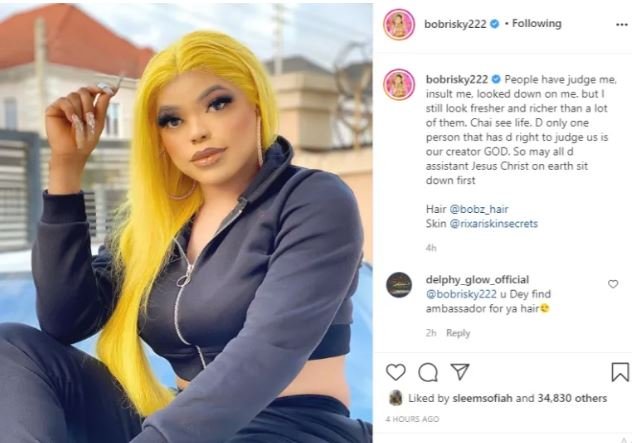The width and height of the screenshot is (632, 443).
Task: Share post via paper plane icon
Action: pos(459,372)
